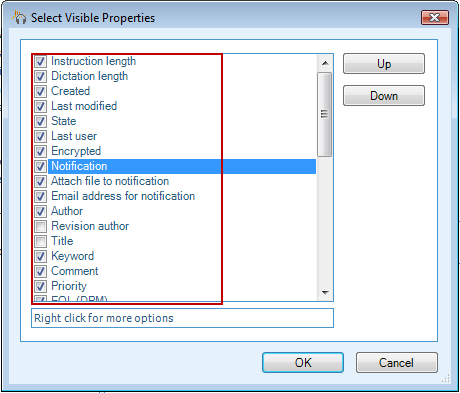Select the Attach file to notification item
Screen dimensions: 460x393
pyautogui.click(x=110, y=181)
